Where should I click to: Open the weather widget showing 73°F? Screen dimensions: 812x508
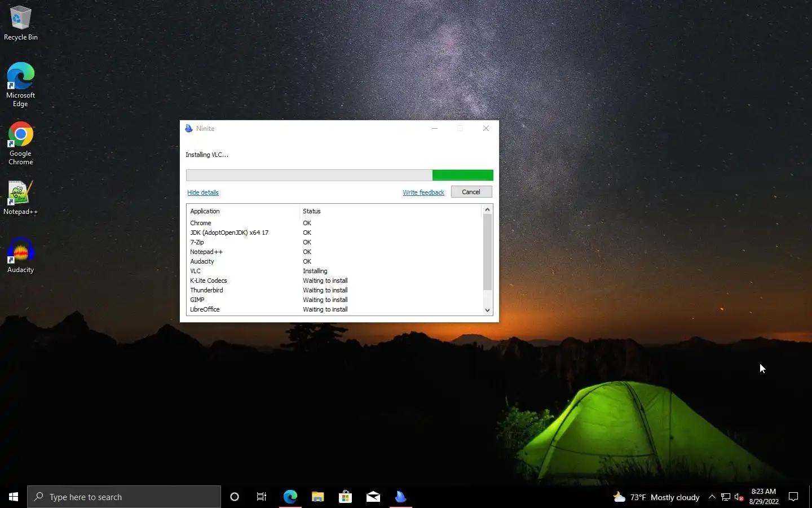pos(656,497)
